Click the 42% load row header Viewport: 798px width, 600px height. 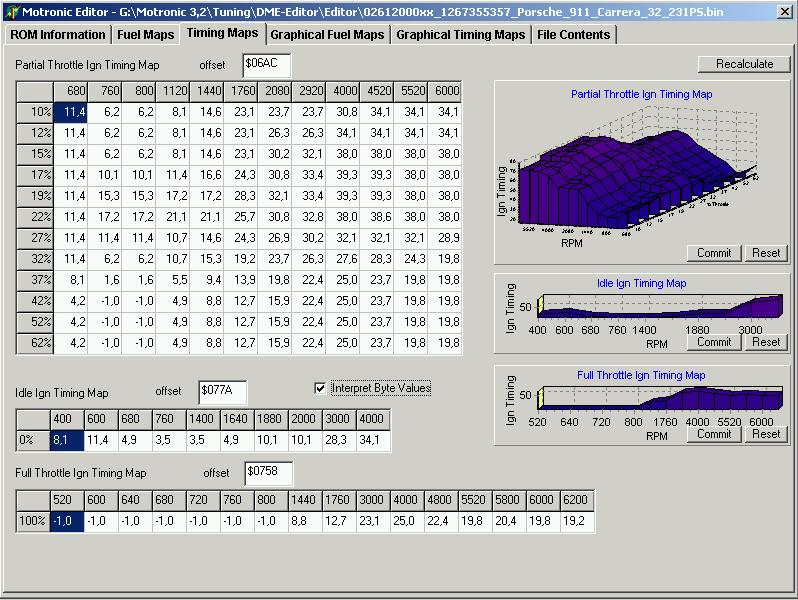pyautogui.click(x=35, y=301)
